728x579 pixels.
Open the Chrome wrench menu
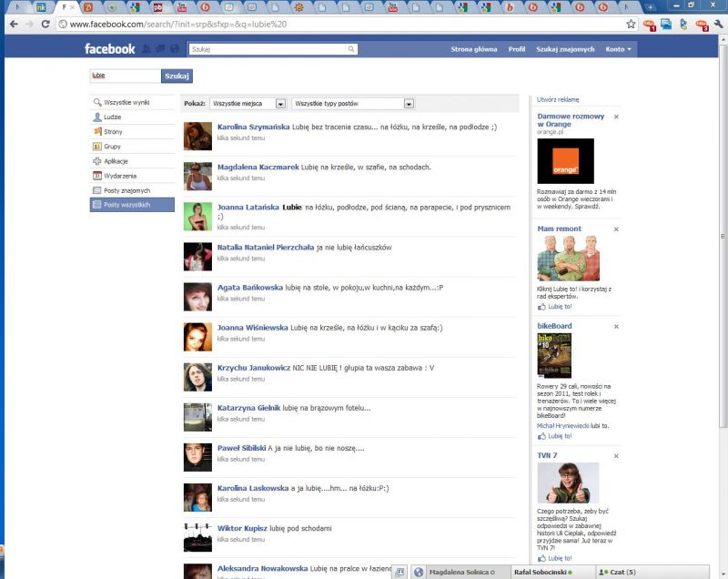tap(718, 25)
